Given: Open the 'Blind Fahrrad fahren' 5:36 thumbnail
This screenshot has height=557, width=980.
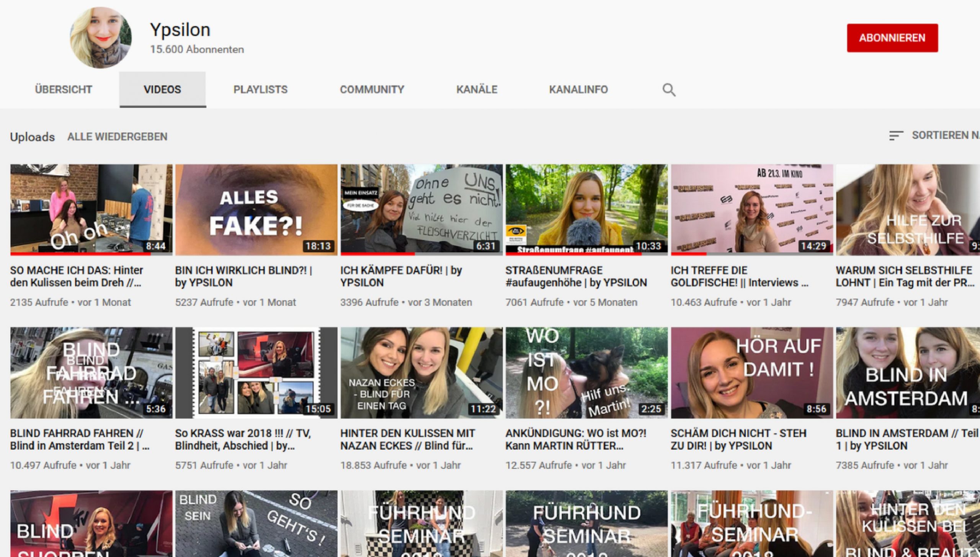Looking at the screenshot, I should tap(91, 372).
